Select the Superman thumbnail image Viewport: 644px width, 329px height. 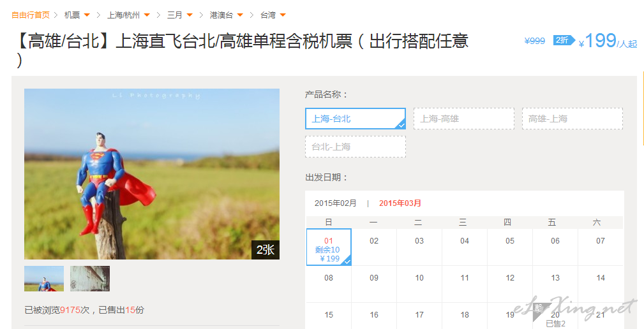coord(44,279)
